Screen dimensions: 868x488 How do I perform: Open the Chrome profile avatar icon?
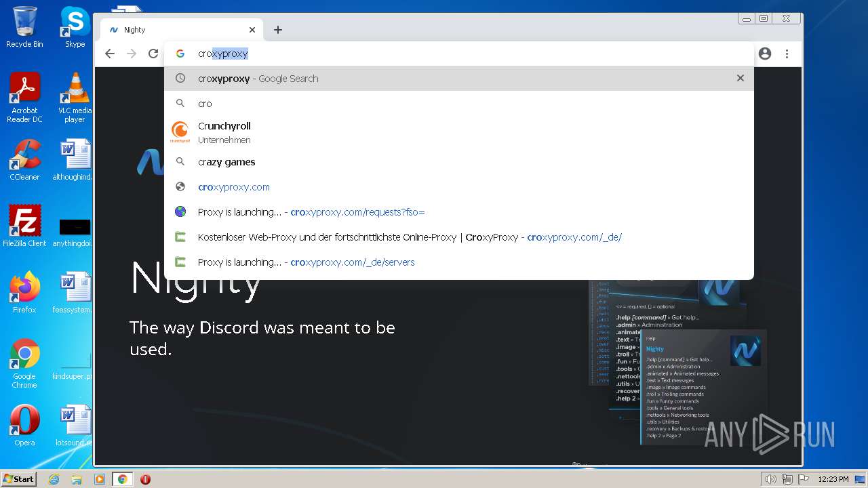pyautogui.click(x=765, y=54)
